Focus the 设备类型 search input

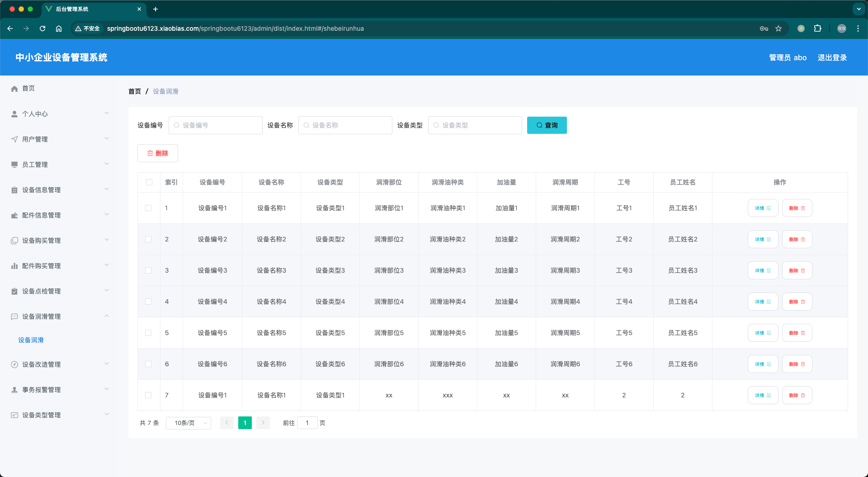[x=475, y=125]
